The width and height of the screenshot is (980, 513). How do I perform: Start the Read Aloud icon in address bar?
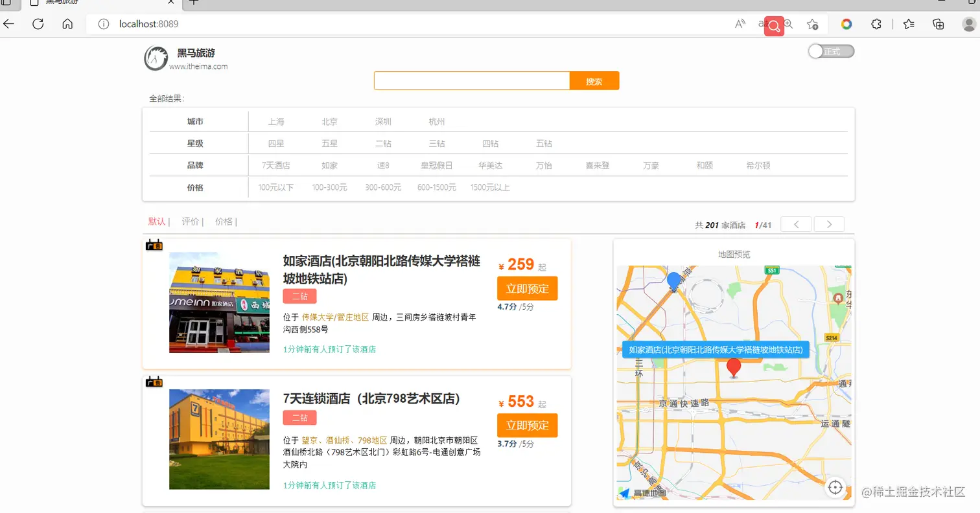coord(740,24)
